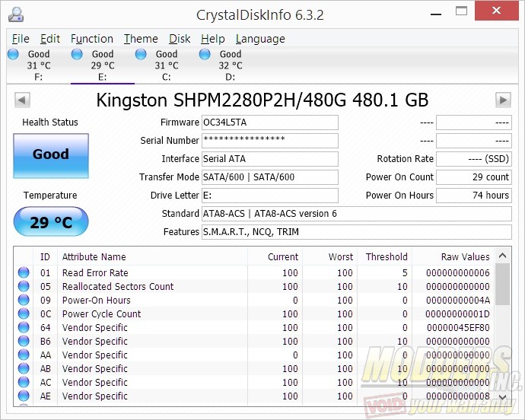Open the Edit menu
This screenshot has width=525, height=420.
50,39
